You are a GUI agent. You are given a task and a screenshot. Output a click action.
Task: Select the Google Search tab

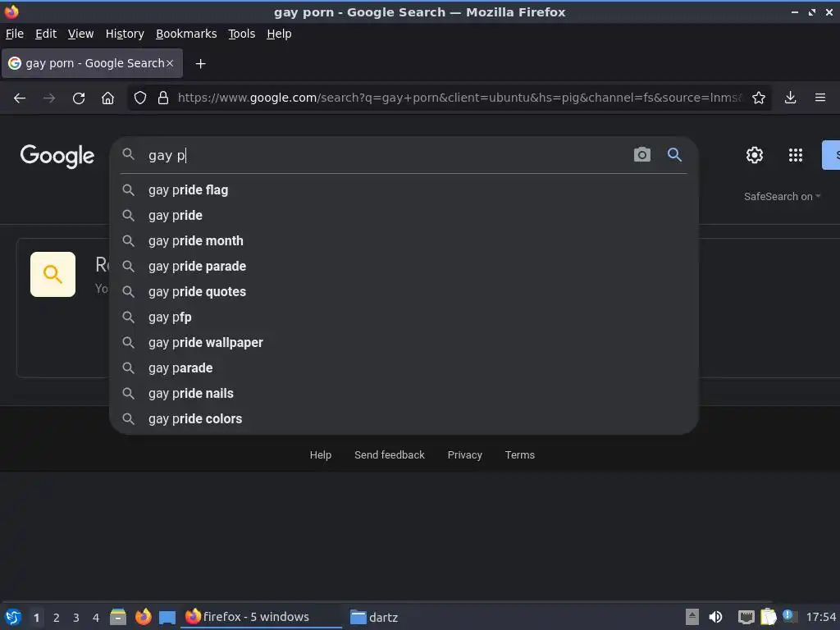(x=92, y=63)
